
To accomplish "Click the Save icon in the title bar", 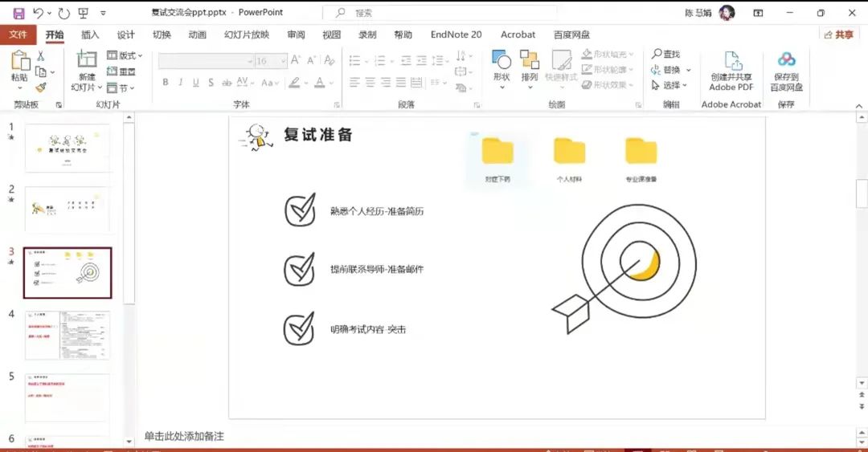I will click(x=18, y=13).
